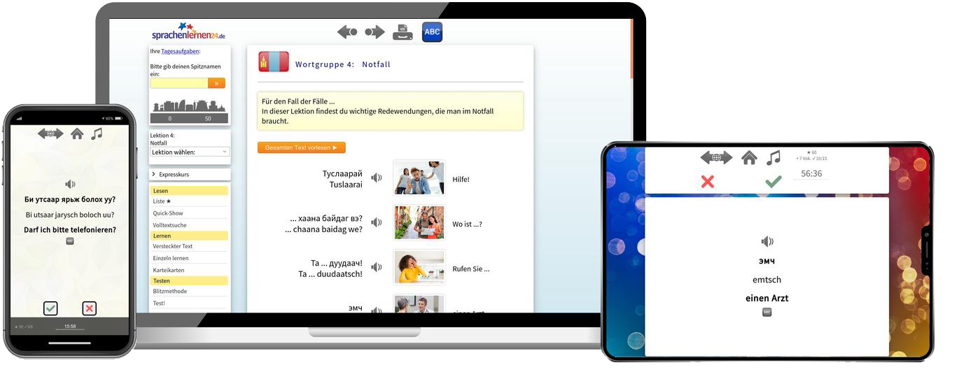This screenshot has width=980, height=372.
Task: Select Karteikarten in the sidebar menu
Action: (169, 269)
